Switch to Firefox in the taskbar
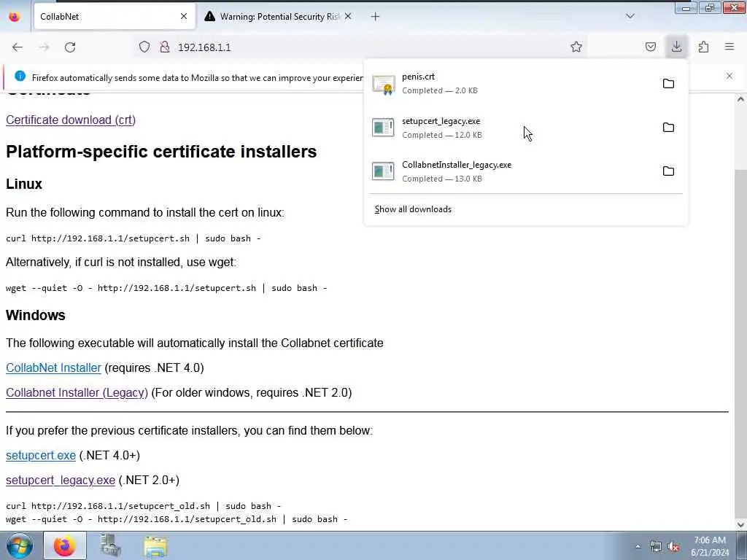The image size is (747, 560). click(x=65, y=545)
